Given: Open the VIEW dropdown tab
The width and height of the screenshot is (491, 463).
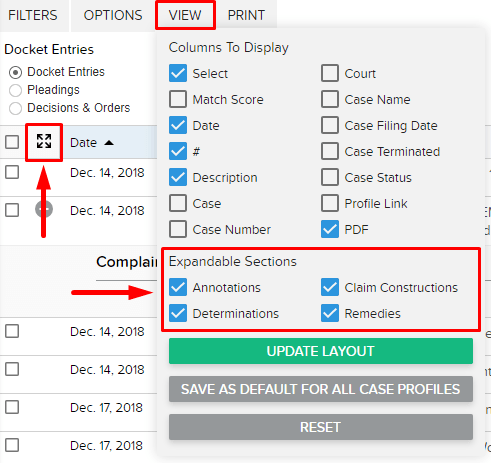Looking at the screenshot, I should point(185,15).
